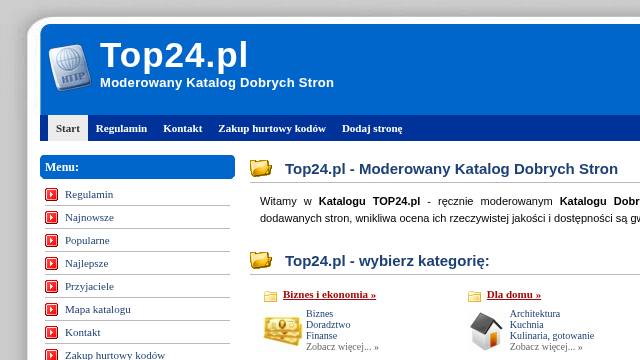Viewport: 640px width, 360px height.
Task: Click the header subtitle Moderowany Katalog Dobrych Stron
Action: pyautogui.click(x=217, y=83)
